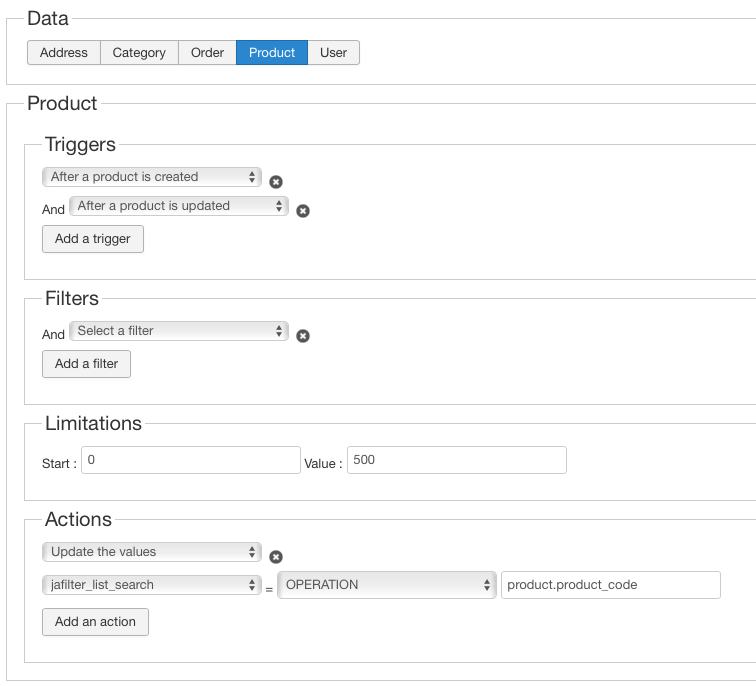This screenshot has height=686, width=756.
Task: Remove the 'Update the values' action
Action: tap(276, 557)
